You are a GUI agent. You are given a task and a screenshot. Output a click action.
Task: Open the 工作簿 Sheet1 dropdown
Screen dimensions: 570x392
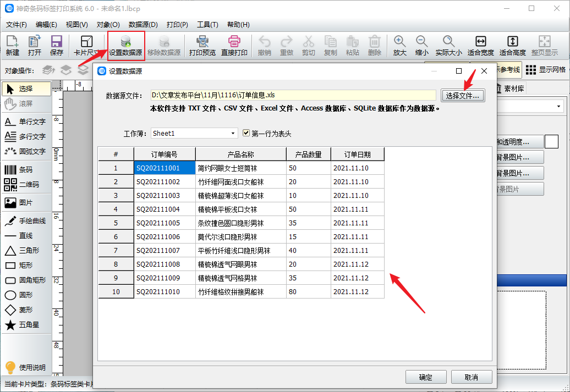coord(194,133)
